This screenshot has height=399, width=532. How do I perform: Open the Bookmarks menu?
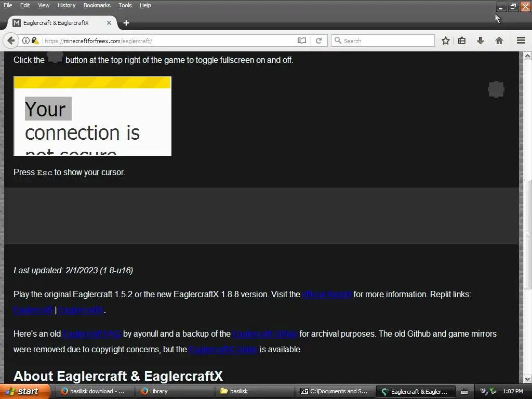click(x=97, y=5)
